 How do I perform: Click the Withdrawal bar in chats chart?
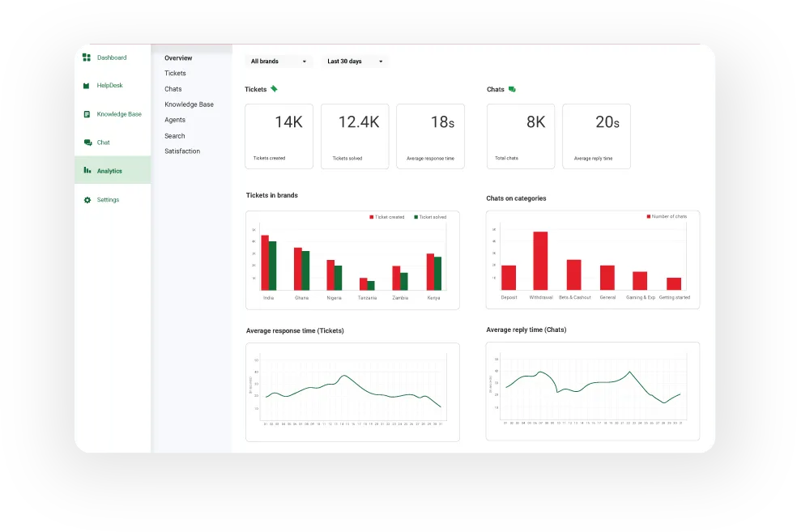point(540,261)
